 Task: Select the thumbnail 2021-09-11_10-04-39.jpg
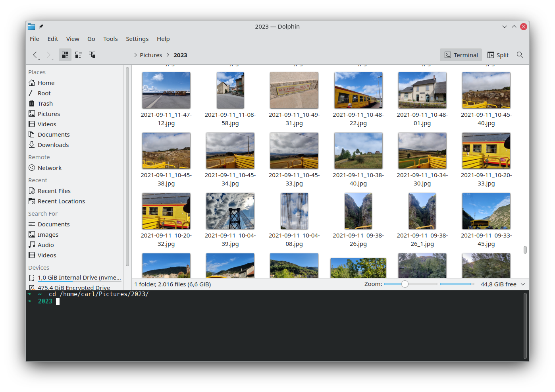click(x=230, y=211)
